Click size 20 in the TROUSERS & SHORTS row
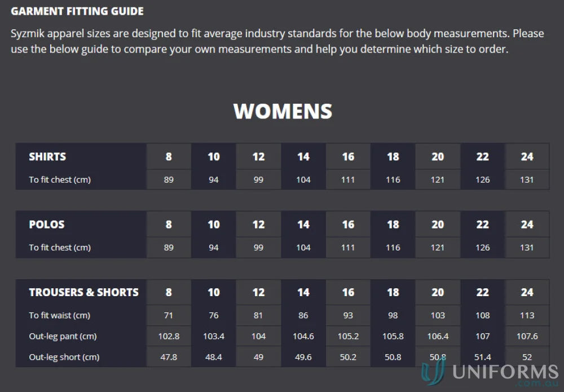Viewport: 564px width, 392px height. pos(438,292)
